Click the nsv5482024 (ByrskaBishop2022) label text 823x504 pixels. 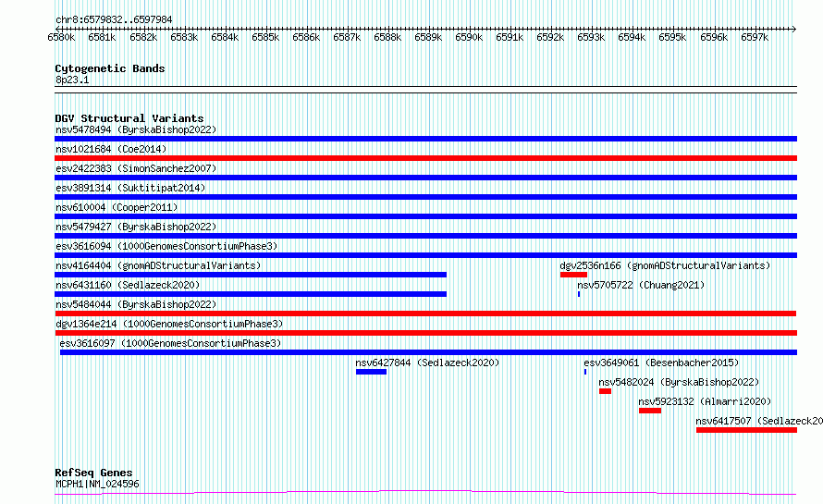tap(679, 382)
